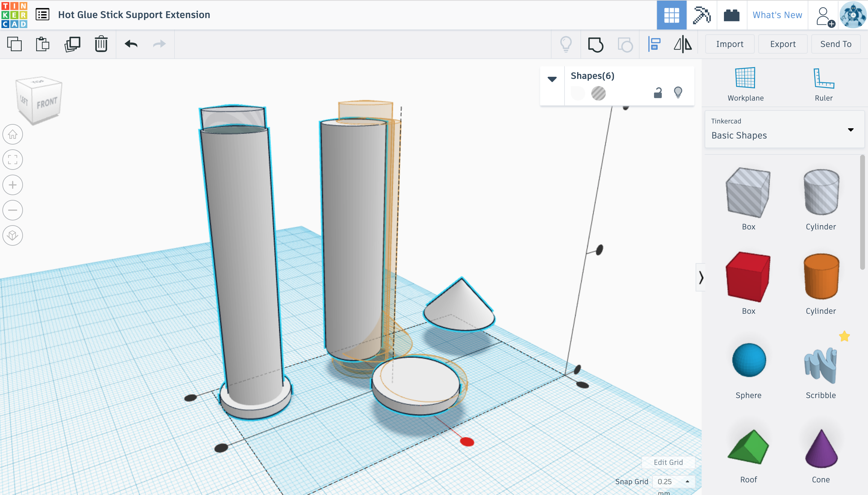This screenshot has width=868, height=495.
Task: Group shapes with the Group icon
Action: pos(596,44)
